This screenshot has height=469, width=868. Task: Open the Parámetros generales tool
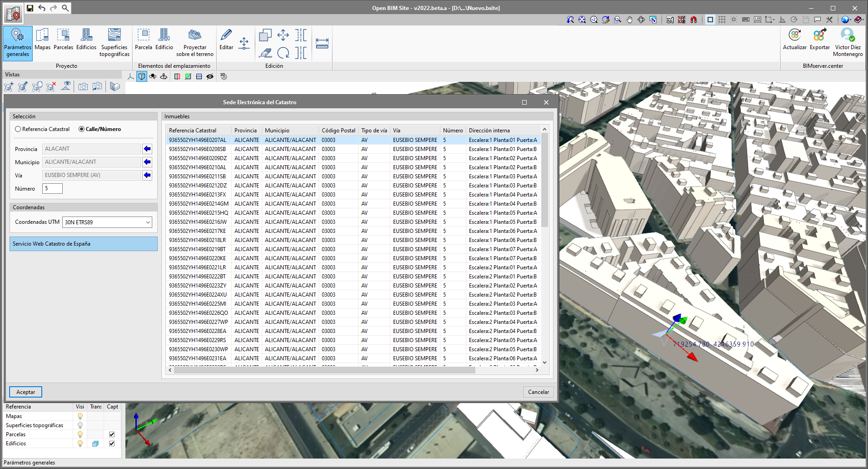pyautogui.click(x=18, y=42)
